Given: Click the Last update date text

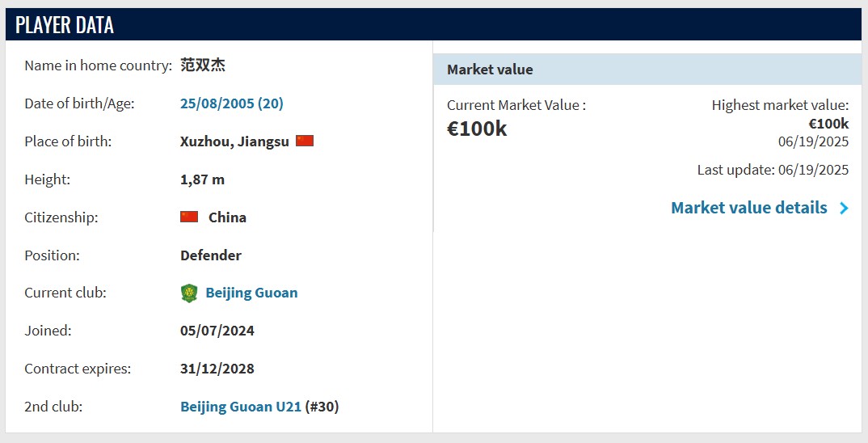Looking at the screenshot, I should pyautogui.click(x=773, y=170).
